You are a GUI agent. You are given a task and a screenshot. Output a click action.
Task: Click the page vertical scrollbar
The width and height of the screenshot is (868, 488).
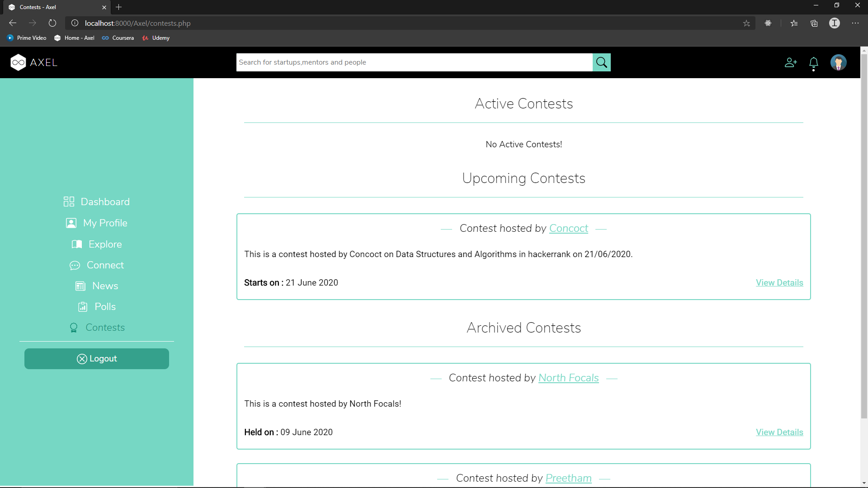(864, 235)
